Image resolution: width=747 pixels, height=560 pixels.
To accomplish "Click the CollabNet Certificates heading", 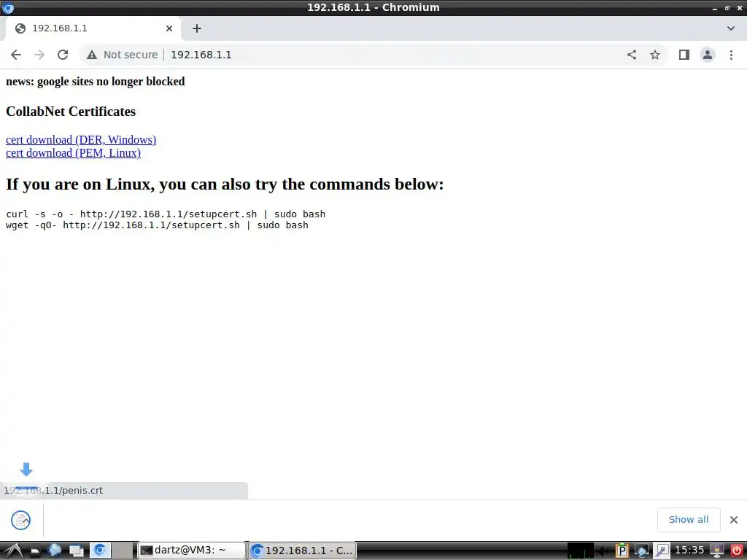I will 71,112.
